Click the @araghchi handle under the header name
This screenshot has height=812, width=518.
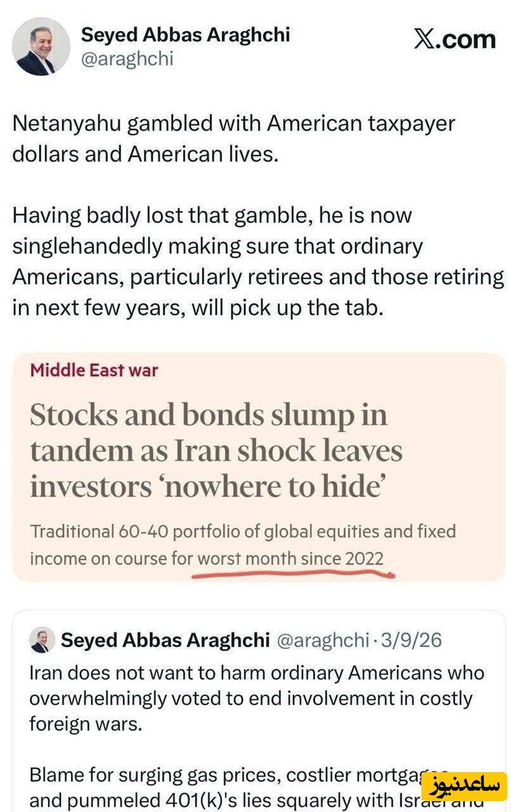click(x=127, y=59)
